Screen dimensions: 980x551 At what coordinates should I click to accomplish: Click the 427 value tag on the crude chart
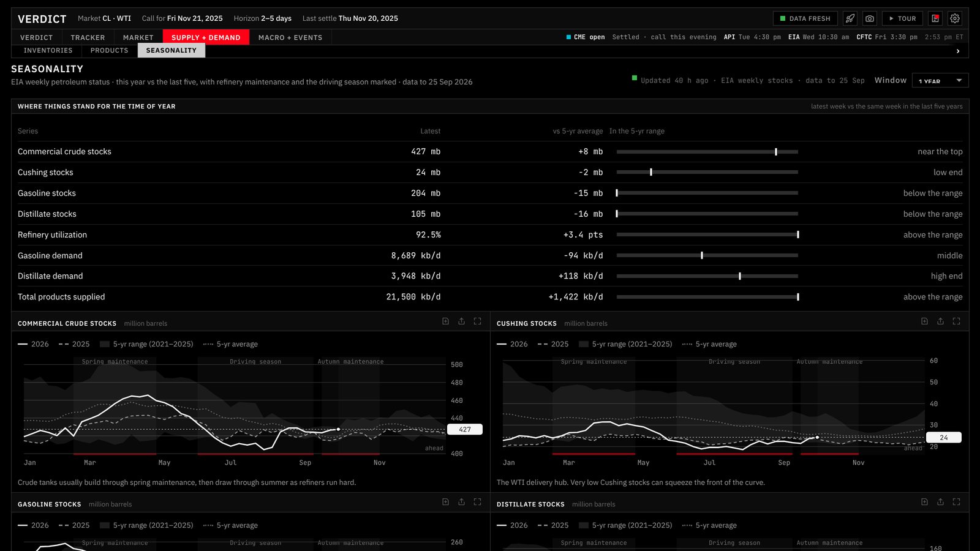coord(465,429)
